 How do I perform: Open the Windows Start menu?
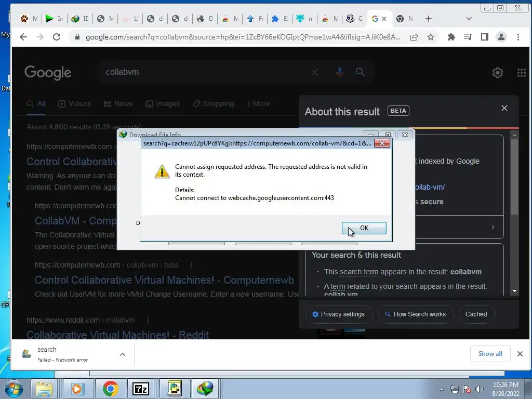[x=14, y=389]
